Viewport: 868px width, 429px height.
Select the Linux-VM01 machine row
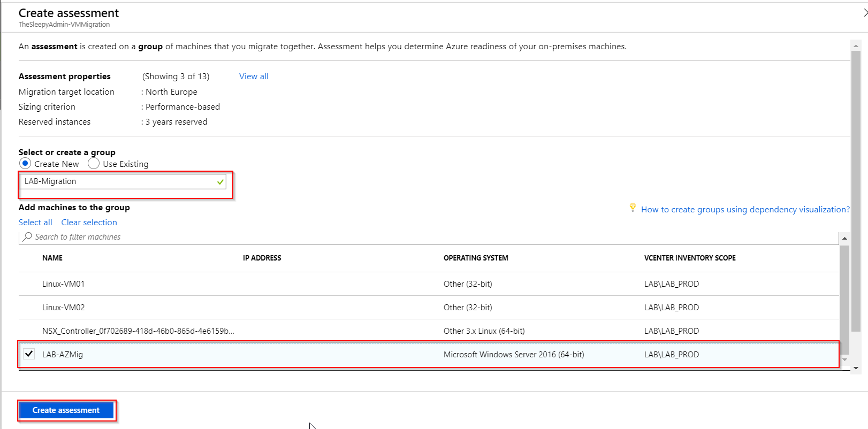point(63,284)
